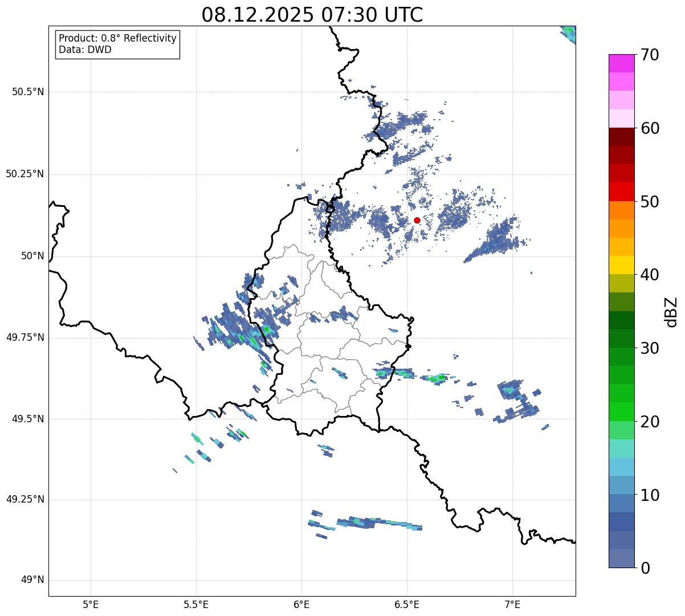Click the orange colorbar swatch just below 50

pyautogui.click(x=622, y=210)
